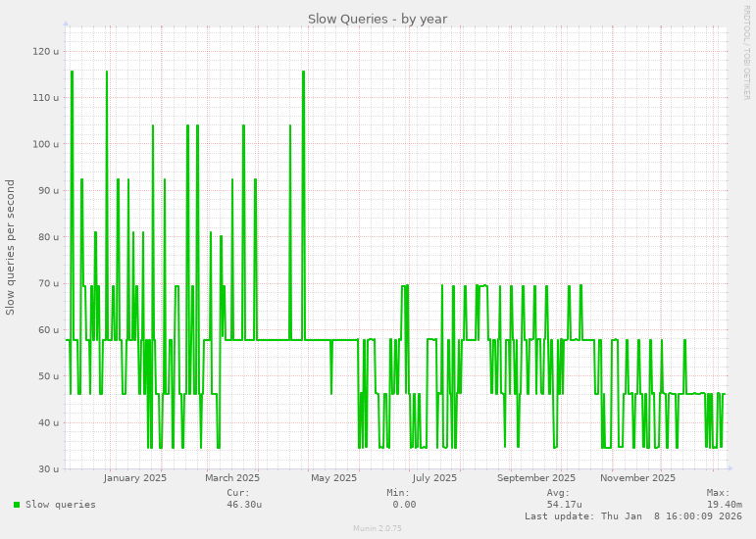The image size is (756, 539).
Task: Click the '120 u' y-axis value
Action: 46,52
